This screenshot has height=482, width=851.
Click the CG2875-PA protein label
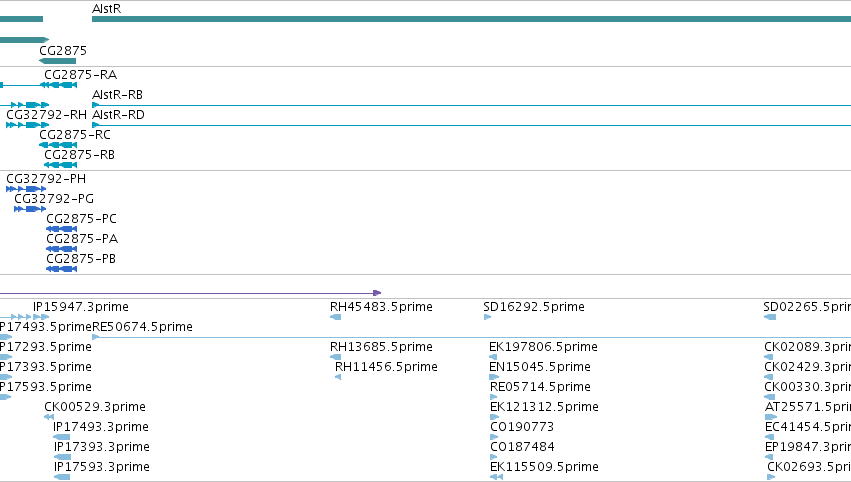point(82,239)
